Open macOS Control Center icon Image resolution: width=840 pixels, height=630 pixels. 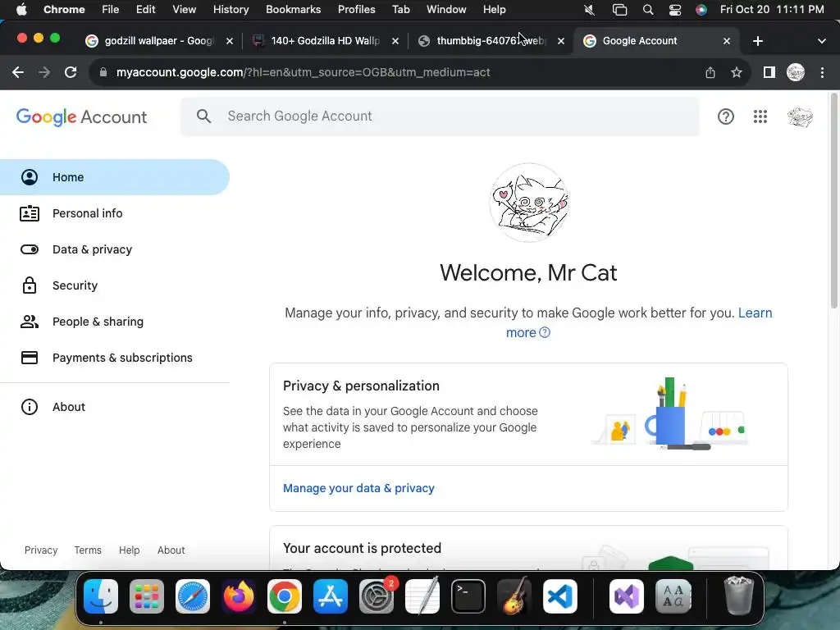tap(675, 10)
